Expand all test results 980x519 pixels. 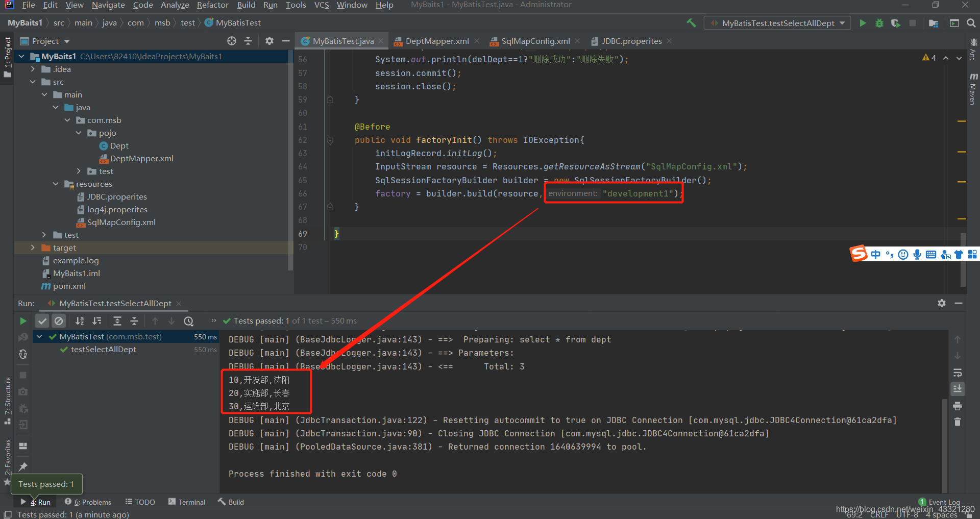[x=117, y=321]
